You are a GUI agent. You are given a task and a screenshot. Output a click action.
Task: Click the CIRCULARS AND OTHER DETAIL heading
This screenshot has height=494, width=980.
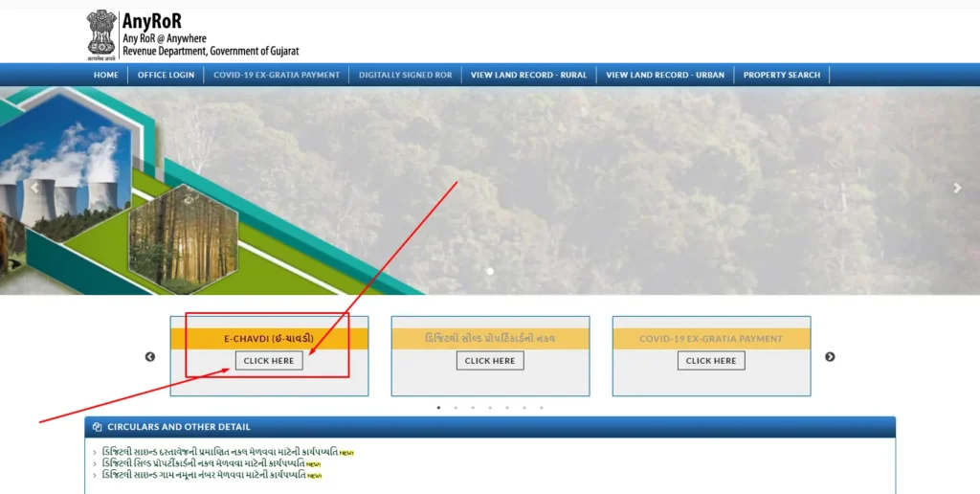pyautogui.click(x=179, y=427)
